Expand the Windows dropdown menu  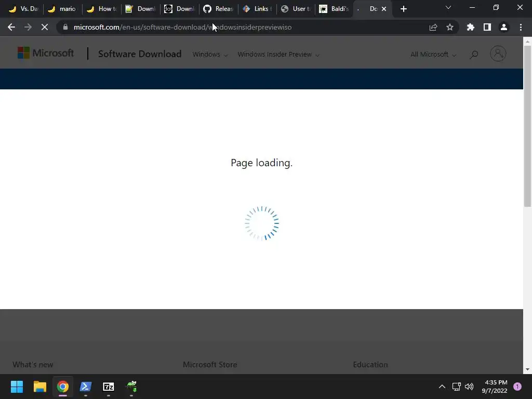tap(210, 54)
